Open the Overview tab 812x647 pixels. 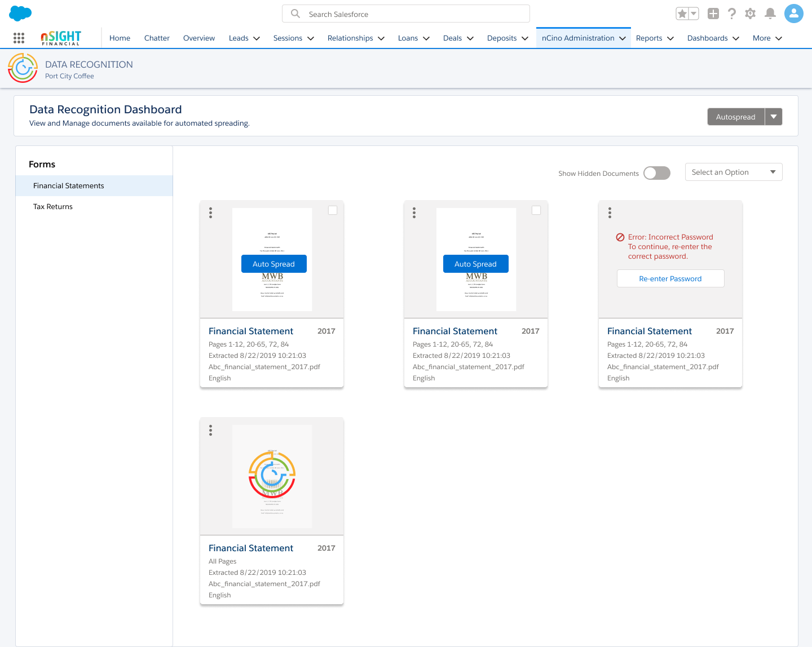tap(199, 38)
